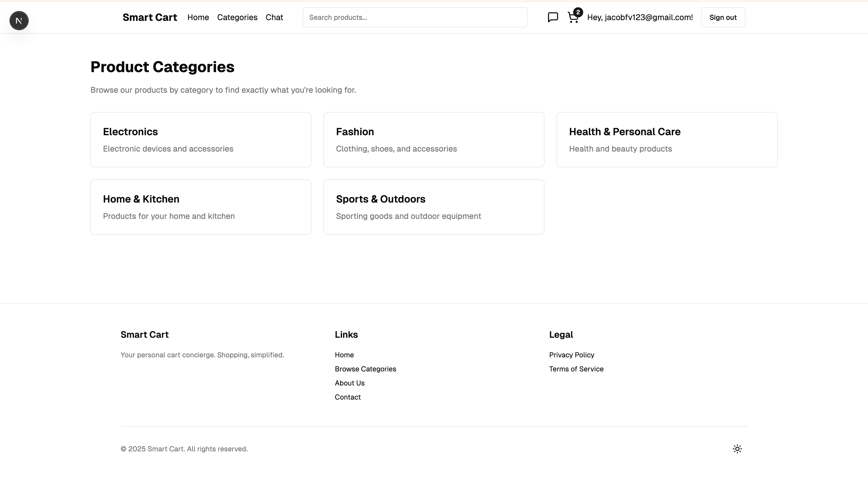868x483 pixels.
Task: Browse the Home & Kitchen category
Action: pyautogui.click(x=200, y=207)
